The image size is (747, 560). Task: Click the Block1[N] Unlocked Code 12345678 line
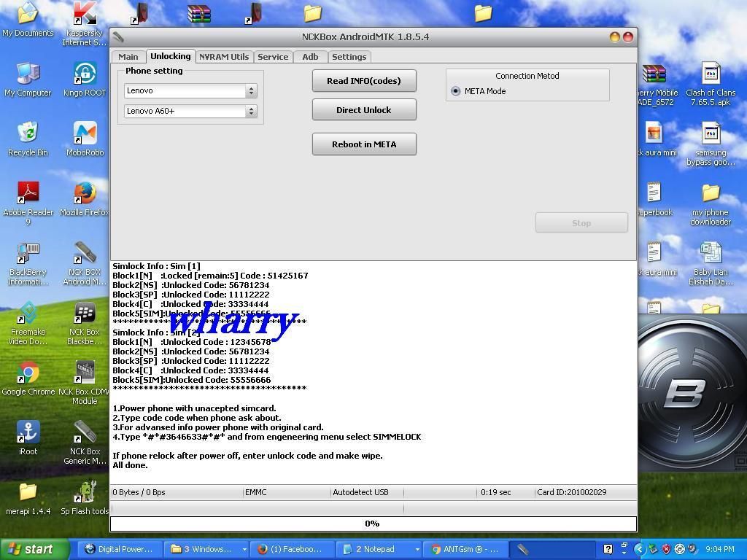pos(192,342)
